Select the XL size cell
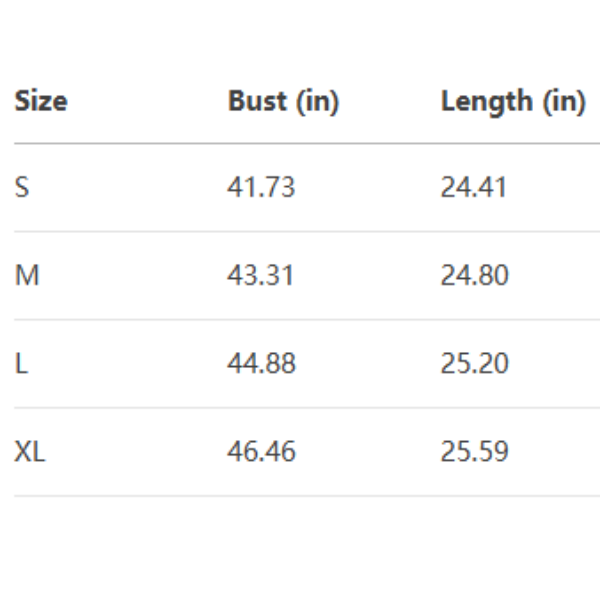600x600 pixels. pos(29,451)
